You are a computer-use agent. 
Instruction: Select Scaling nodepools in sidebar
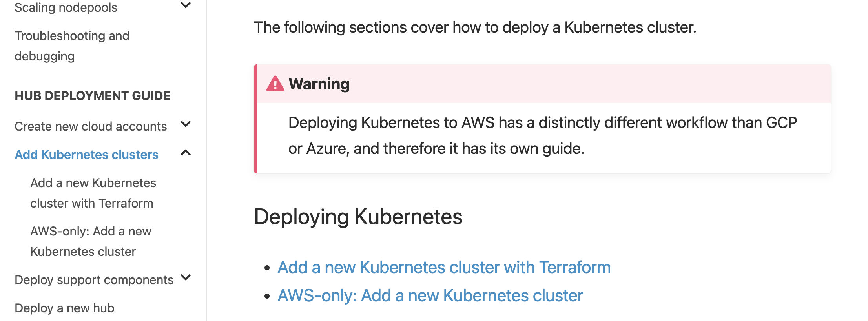pyautogui.click(x=66, y=7)
